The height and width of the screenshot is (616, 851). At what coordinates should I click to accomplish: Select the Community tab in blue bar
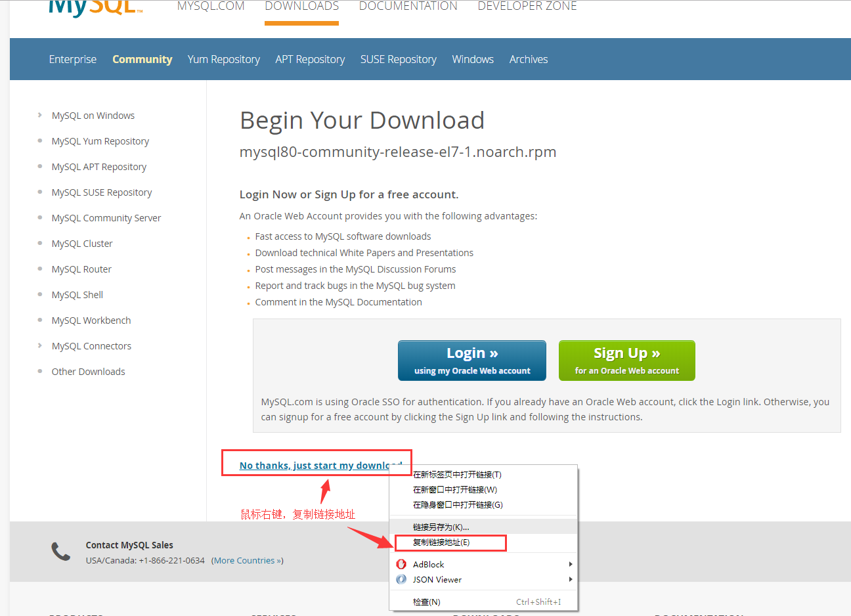(x=142, y=59)
